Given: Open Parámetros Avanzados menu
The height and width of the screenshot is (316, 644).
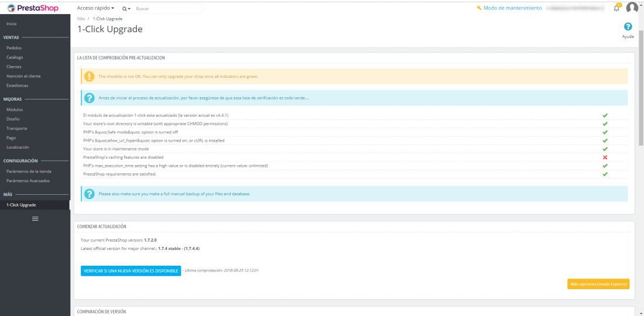Looking at the screenshot, I should coord(28,181).
